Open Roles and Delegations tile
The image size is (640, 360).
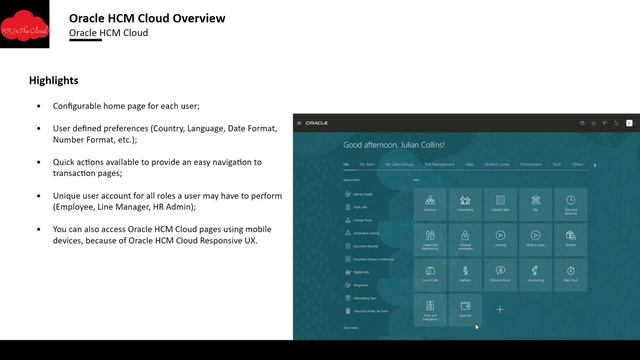pyautogui.click(x=430, y=310)
